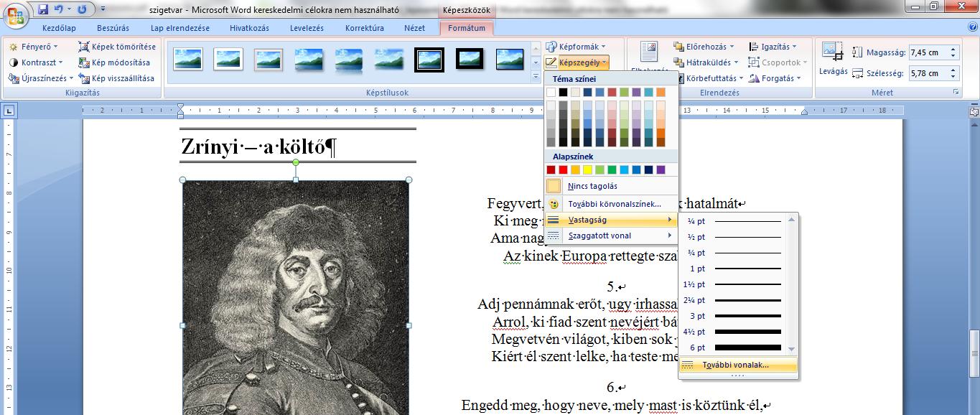
Task: Open the Levelezés tab
Action: [307, 29]
